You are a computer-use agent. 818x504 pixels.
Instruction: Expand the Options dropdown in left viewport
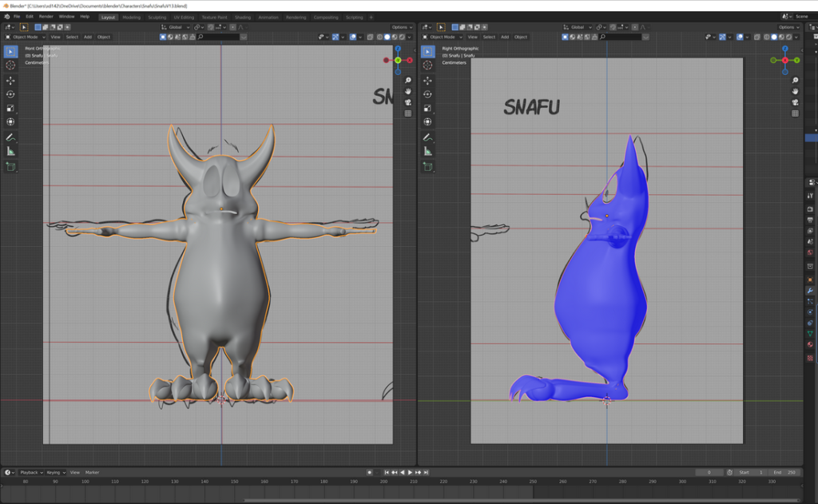(x=401, y=27)
